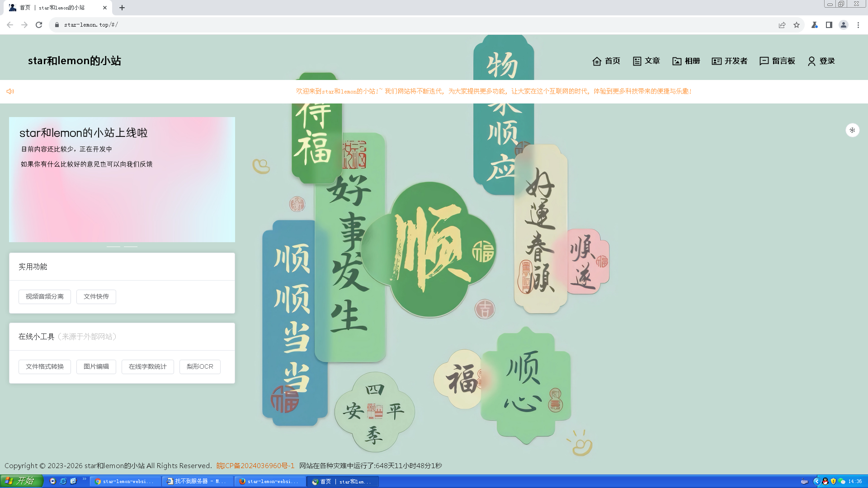Click the 图片编辑 button
The height and width of the screenshot is (488, 868).
(x=96, y=367)
